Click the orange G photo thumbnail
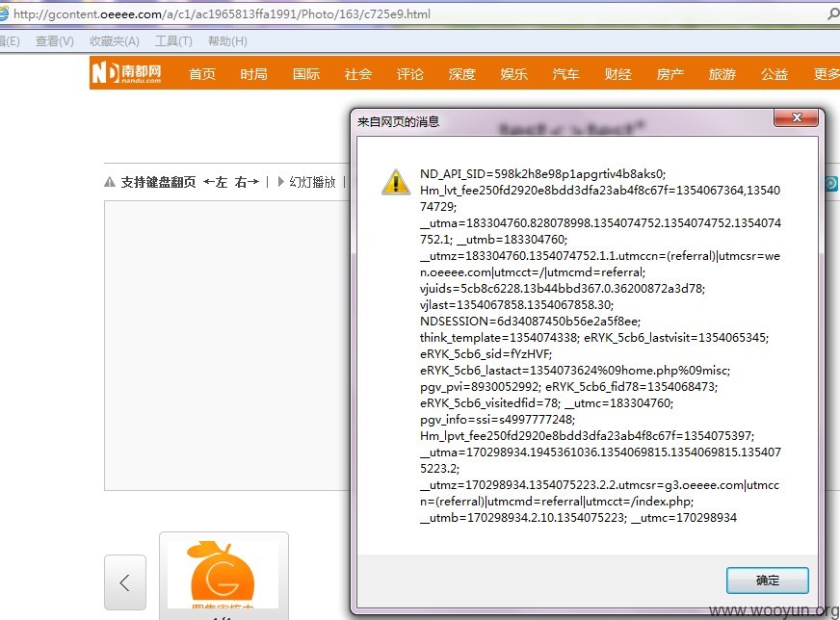840x620 pixels. pos(223,574)
